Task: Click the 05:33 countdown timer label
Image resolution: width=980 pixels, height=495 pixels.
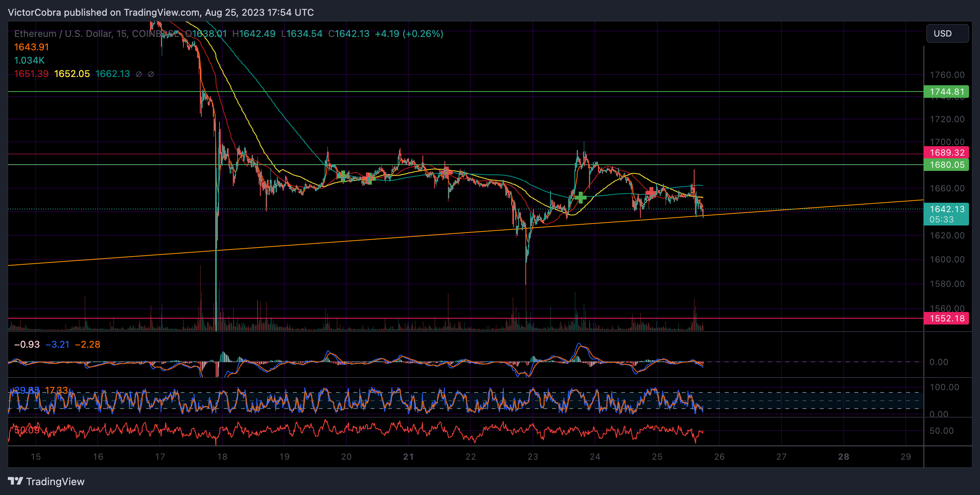Action: pyautogui.click(x=942, y=220)
